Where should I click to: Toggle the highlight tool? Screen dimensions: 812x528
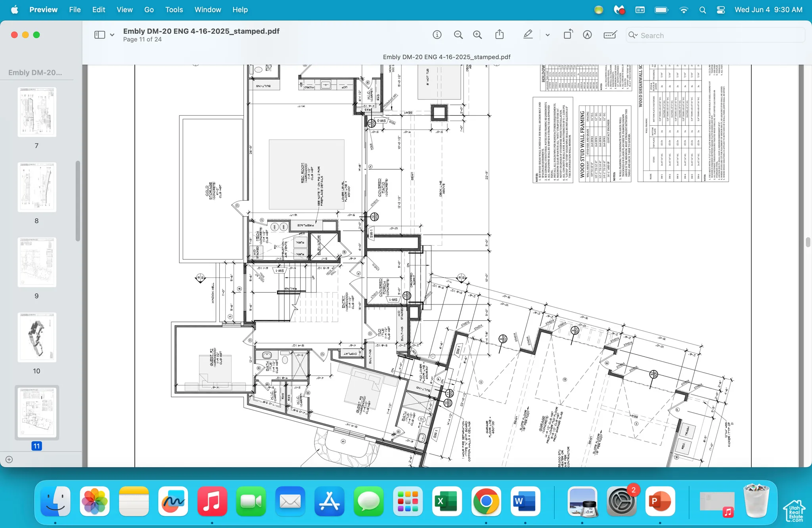[x=528, y=35]
